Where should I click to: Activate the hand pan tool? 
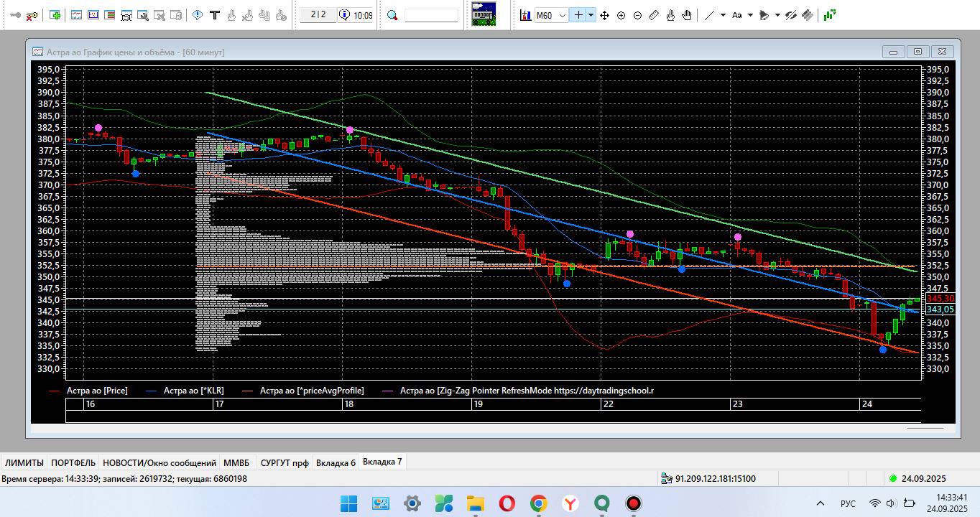(687, 15)
